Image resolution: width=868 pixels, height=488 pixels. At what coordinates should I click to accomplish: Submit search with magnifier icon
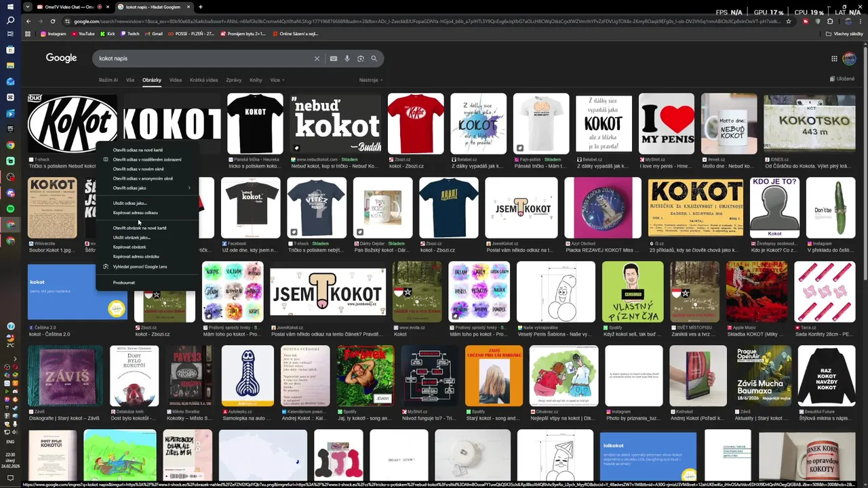(x=374, y=58)
